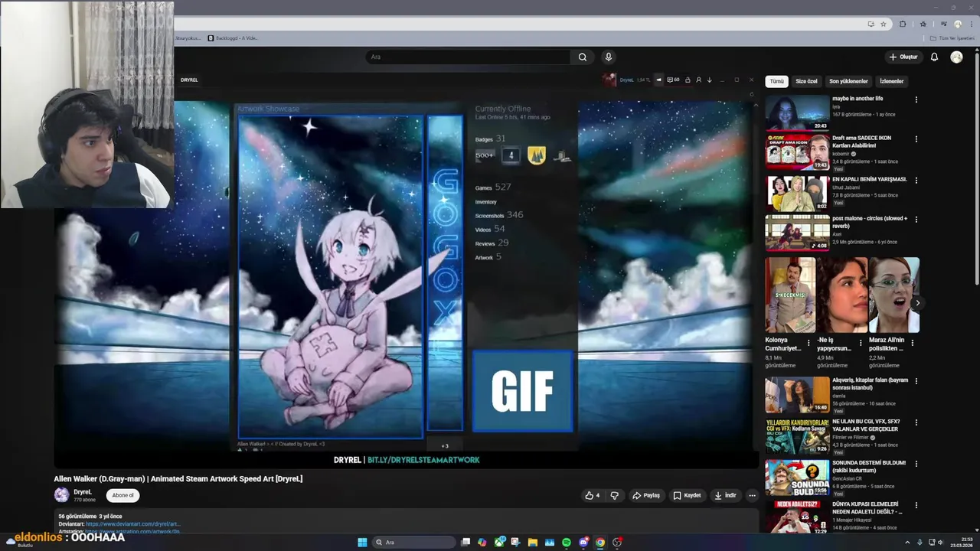Viewport: 980px width, 551px height.
Task: Show hidden icons chevron in system tray
Action: pyautogui.click(x=907, y=542)
